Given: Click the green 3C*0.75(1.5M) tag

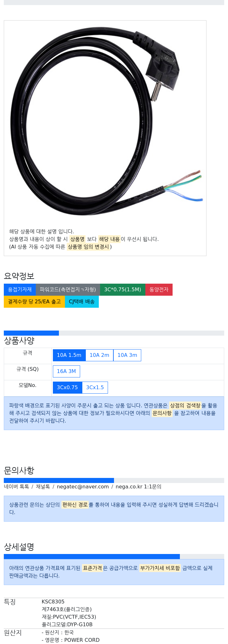Looking at the screenshot, I should pyautogui.click(x=123, y=290).
